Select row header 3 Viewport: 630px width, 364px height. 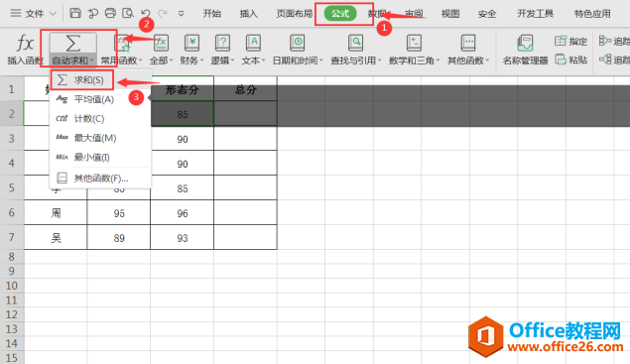12,139
